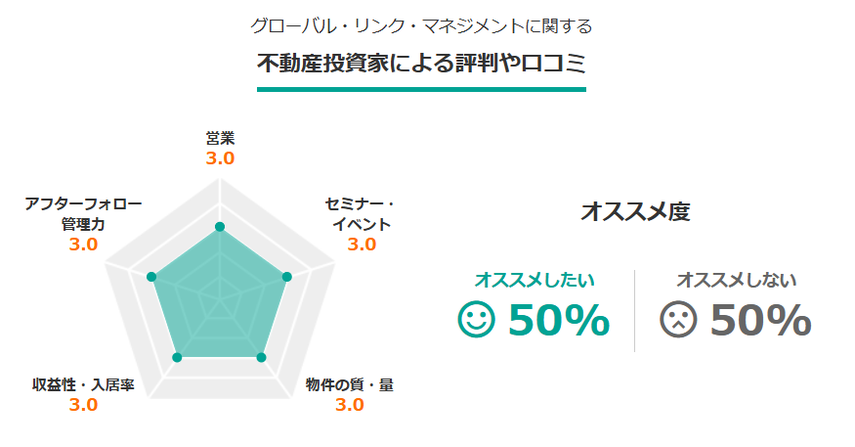This screenshot has height=447, width=855.
Task: Select the 収益性・入居率 axis label
Action: (x=83, y=385)
